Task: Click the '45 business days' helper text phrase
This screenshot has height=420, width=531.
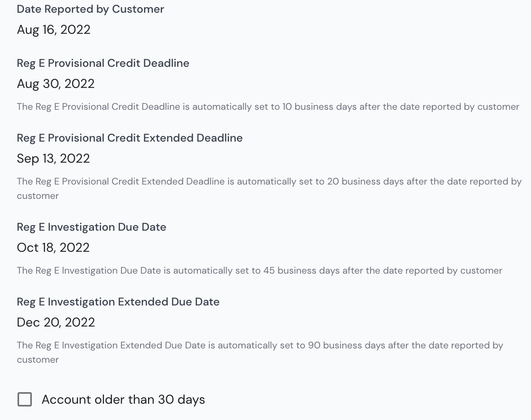Action: 301,270
